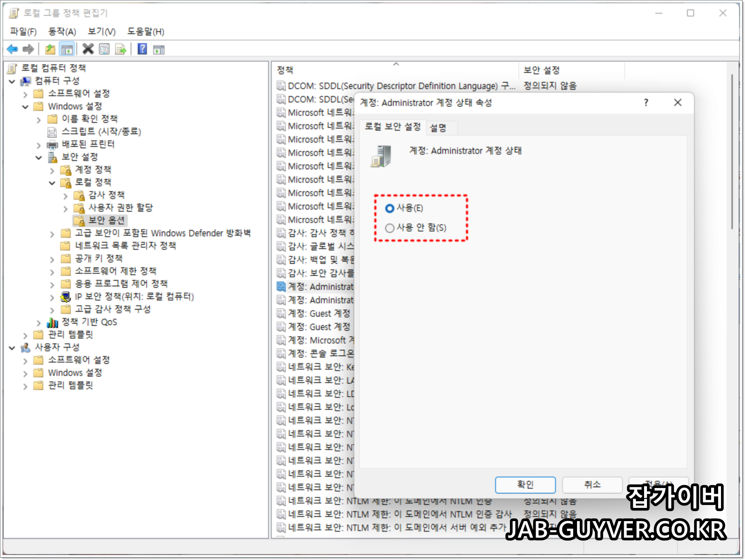The height and width of the screenshot is (560, 745).
Task: Select the '계정: 콘솔 로그온' policy row
Action: coord(315,354)
